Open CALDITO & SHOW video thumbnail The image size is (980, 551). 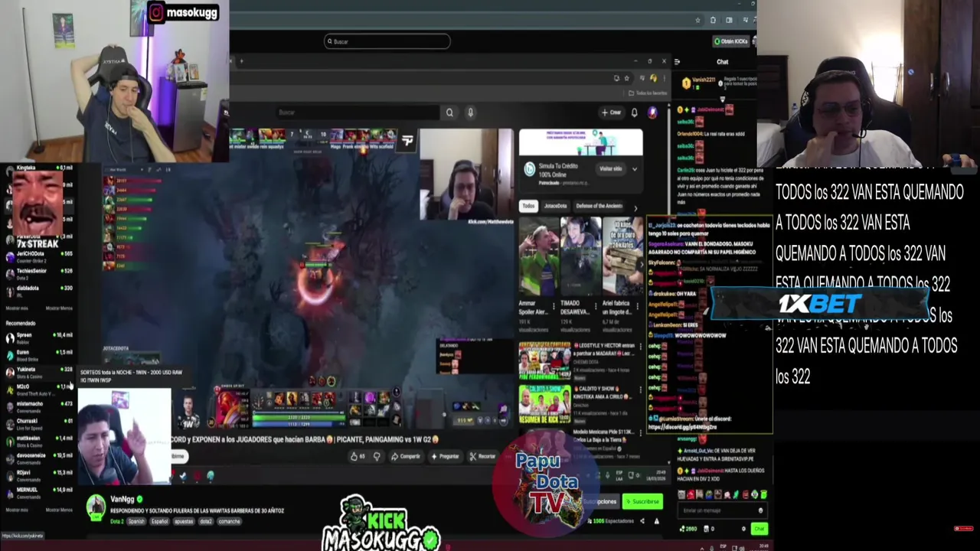(544, 403)
